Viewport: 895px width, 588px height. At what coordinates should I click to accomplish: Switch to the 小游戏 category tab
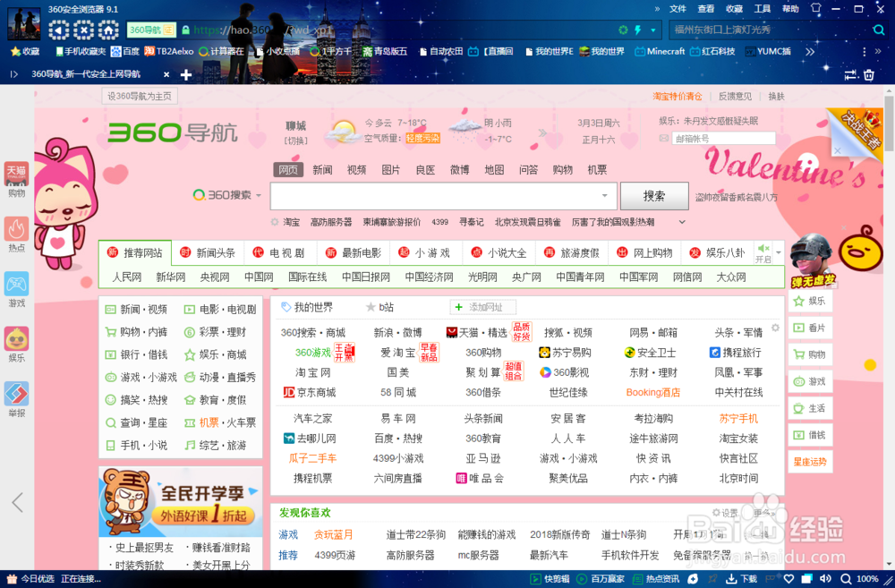[424, 253]
